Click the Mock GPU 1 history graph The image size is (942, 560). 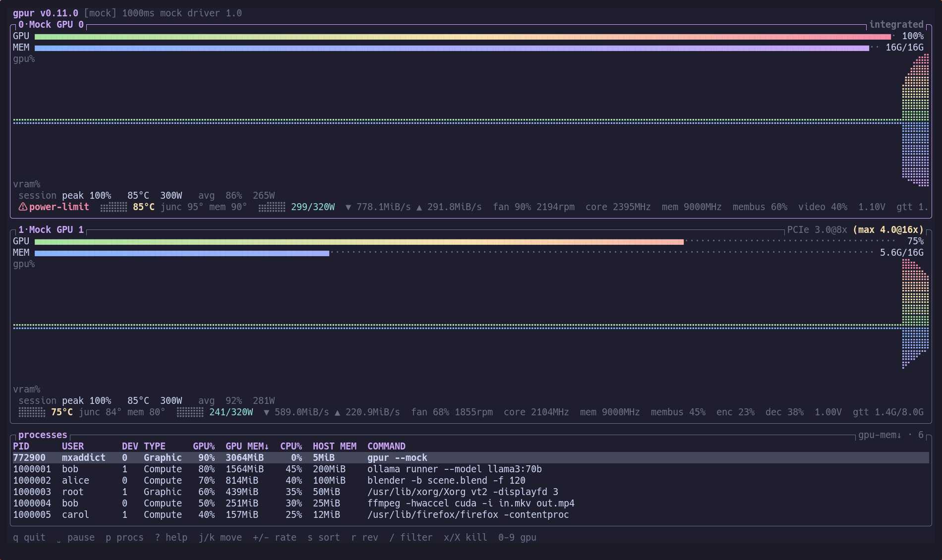coord(471,326)
